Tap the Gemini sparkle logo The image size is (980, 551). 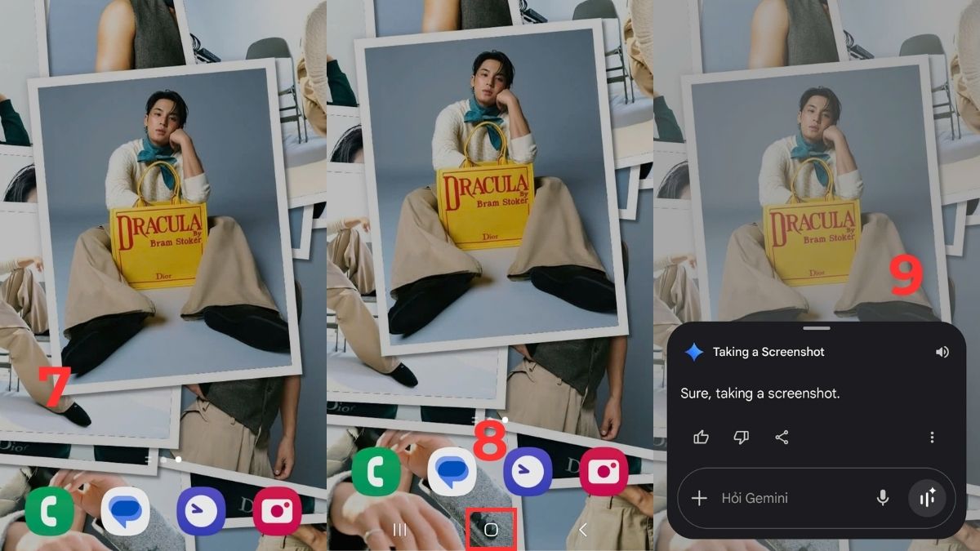pyautogui.click(x=693, y=352)
